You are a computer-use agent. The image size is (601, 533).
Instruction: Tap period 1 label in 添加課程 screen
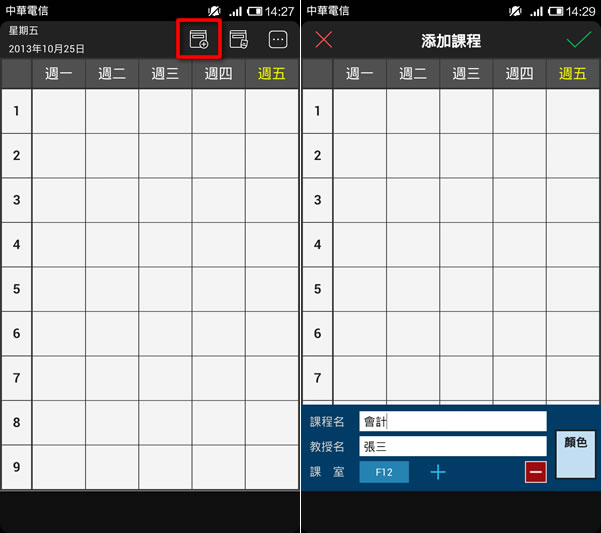(x=317, y=111)
